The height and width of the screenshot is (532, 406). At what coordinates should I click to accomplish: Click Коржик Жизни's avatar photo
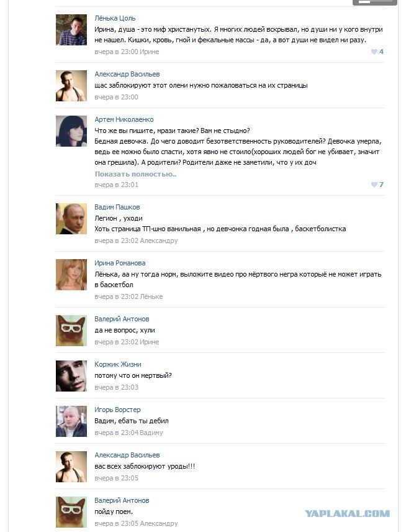71,376
